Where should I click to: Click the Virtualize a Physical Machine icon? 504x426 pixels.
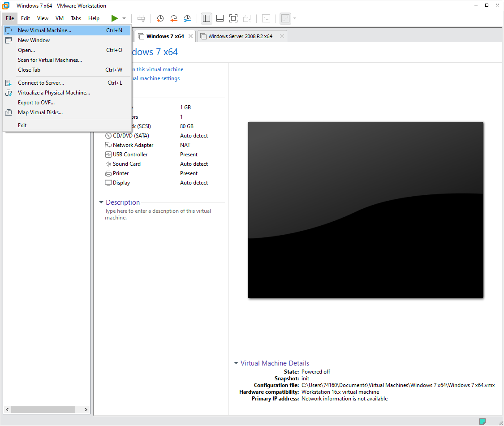[9, 93]
